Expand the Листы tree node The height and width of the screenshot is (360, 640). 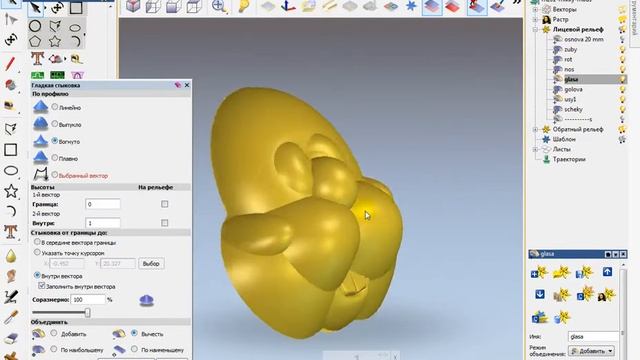[x=535, y=149]
